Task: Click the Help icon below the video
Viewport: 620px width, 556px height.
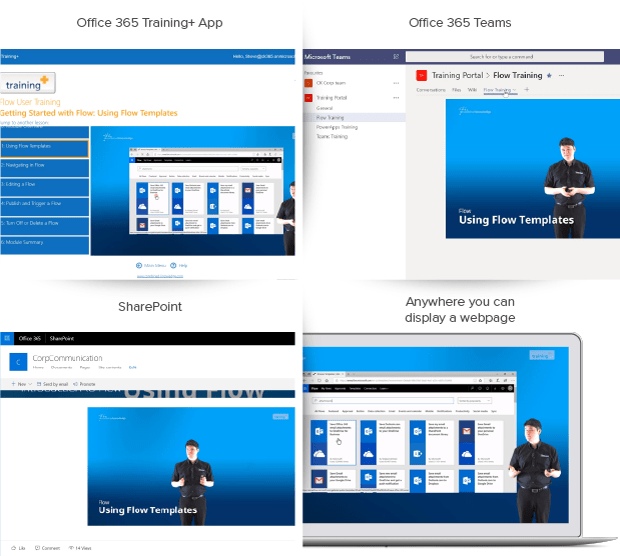Action: pos(173,265)
